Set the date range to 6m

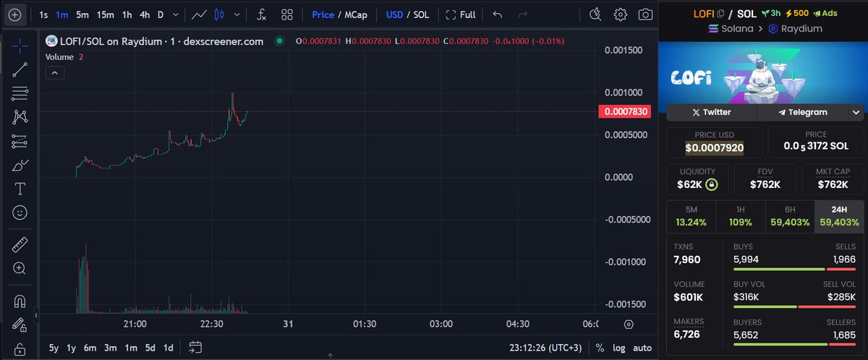click(90, 348)
